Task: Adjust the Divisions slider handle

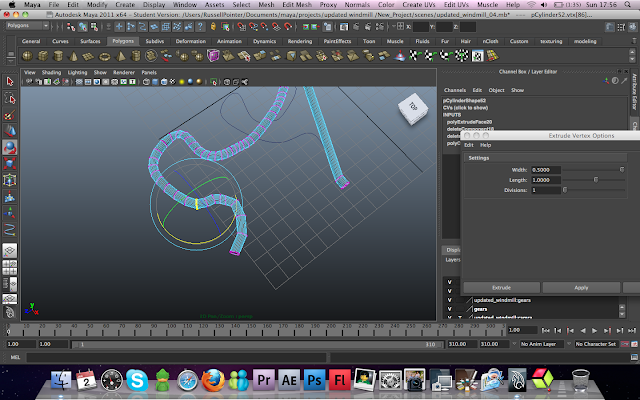Action: tap(565, 190)
